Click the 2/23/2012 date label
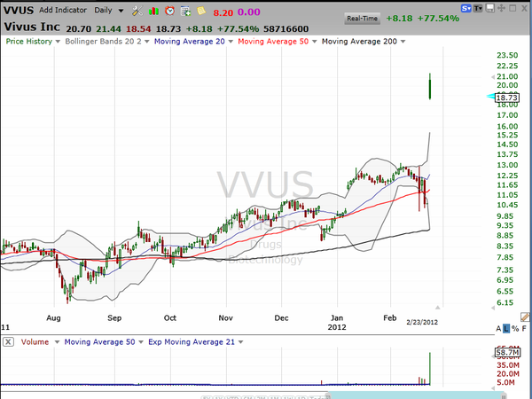Image resolution: width=532 pixels, height=399 pixels. point(422,323)
